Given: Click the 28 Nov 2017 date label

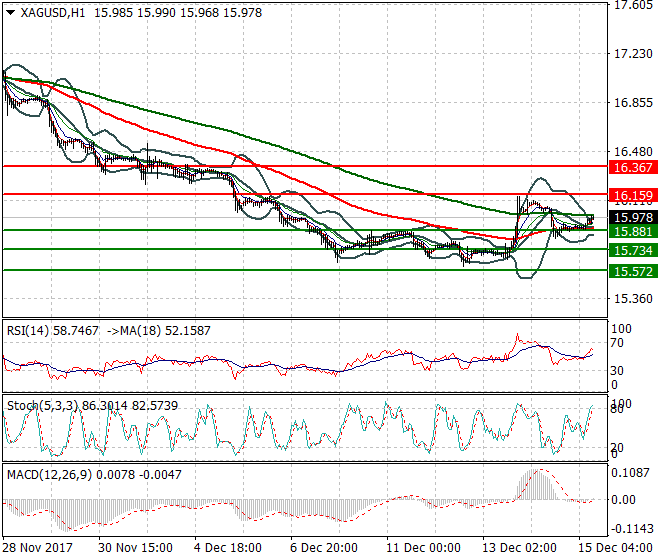Looking at the screenshot, I should [x=37, y=548].
